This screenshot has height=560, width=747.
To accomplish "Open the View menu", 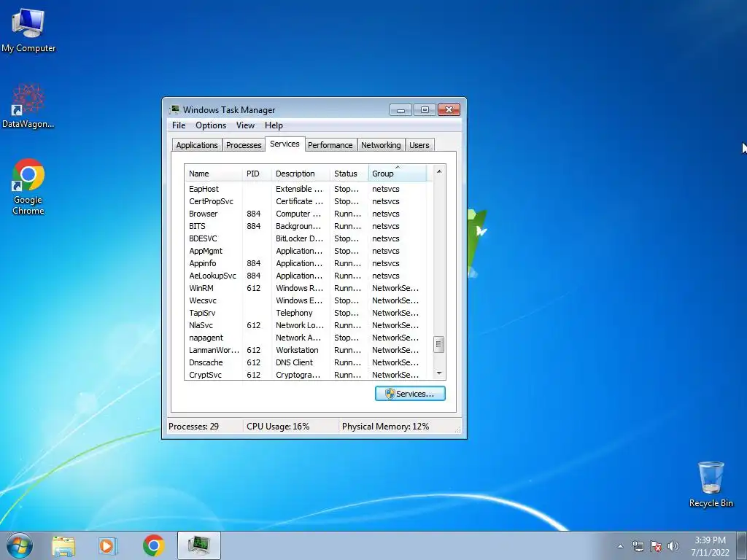I will (x=245, y=125).
